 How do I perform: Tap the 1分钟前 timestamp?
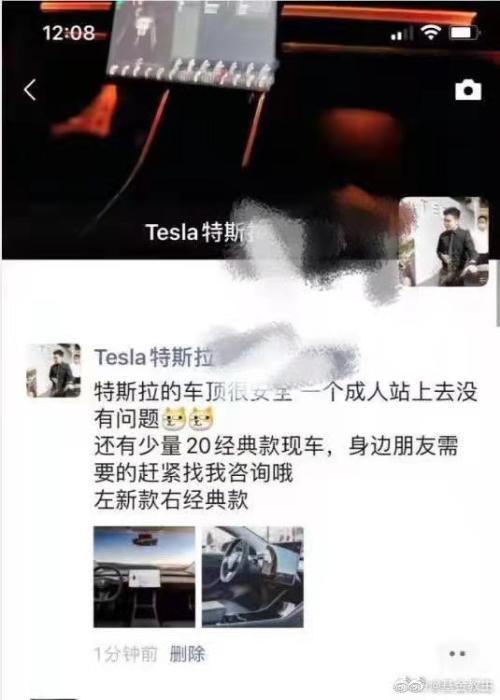(x=125, y=654)
